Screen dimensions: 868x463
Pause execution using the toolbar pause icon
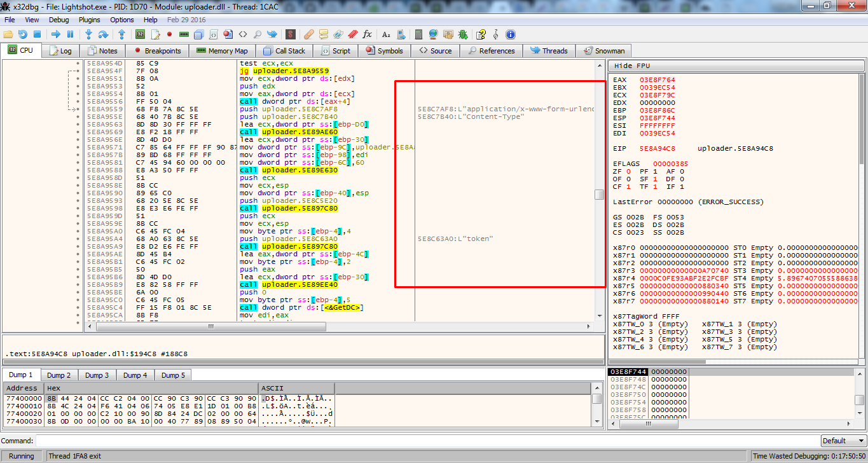(x=70, y=34)
